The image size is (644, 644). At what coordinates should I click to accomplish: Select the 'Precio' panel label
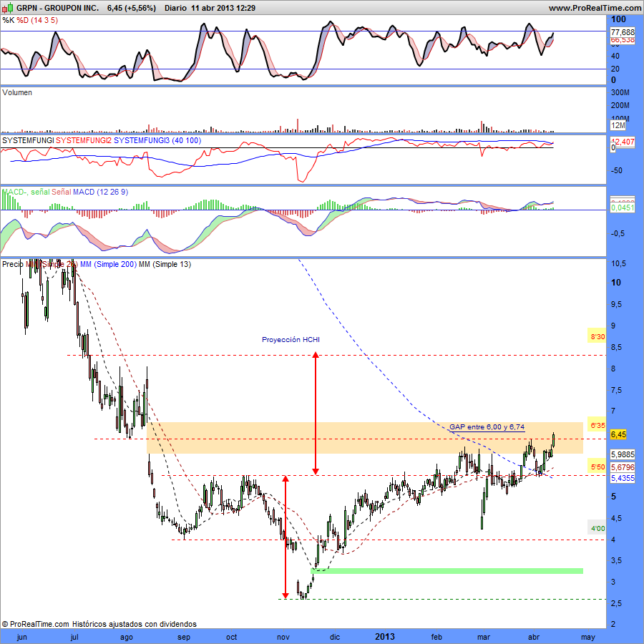tap(13, 264)
